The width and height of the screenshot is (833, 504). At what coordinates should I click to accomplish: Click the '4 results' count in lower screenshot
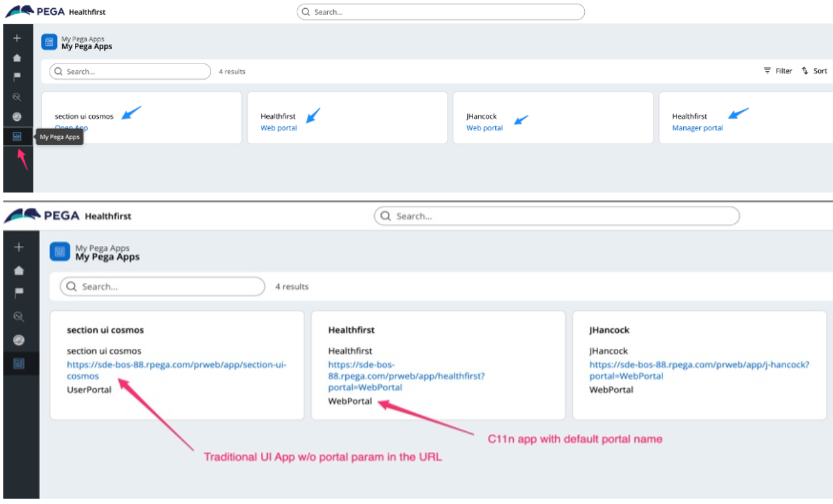pos(292,287)
